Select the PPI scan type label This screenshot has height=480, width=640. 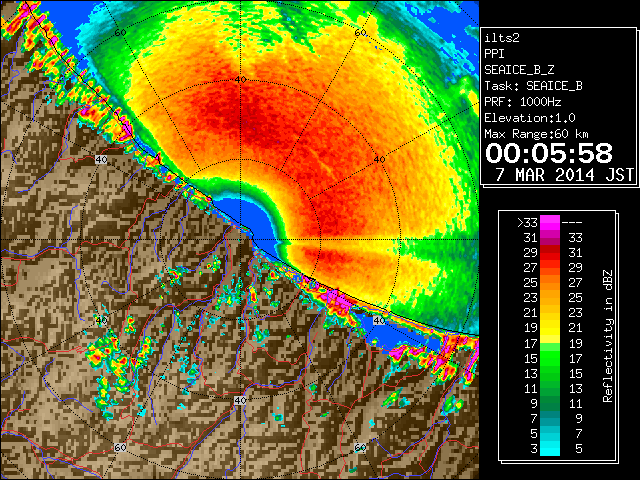pyautogui.click(x=494, y=54)
